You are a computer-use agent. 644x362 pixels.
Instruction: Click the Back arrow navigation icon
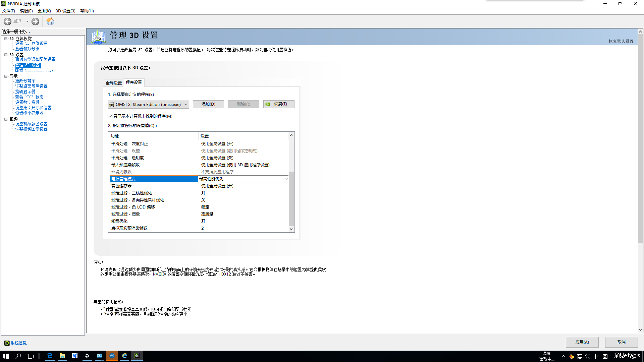[8, 21]
